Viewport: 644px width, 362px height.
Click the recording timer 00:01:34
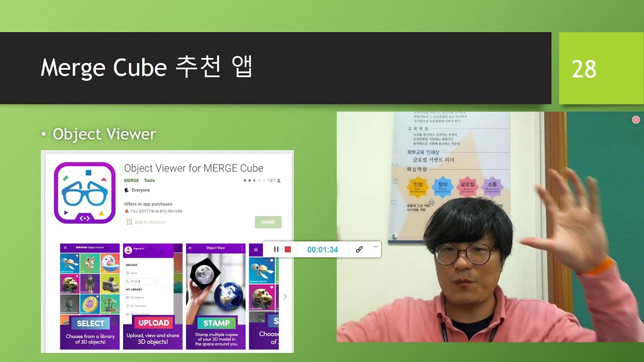[323, 250]
